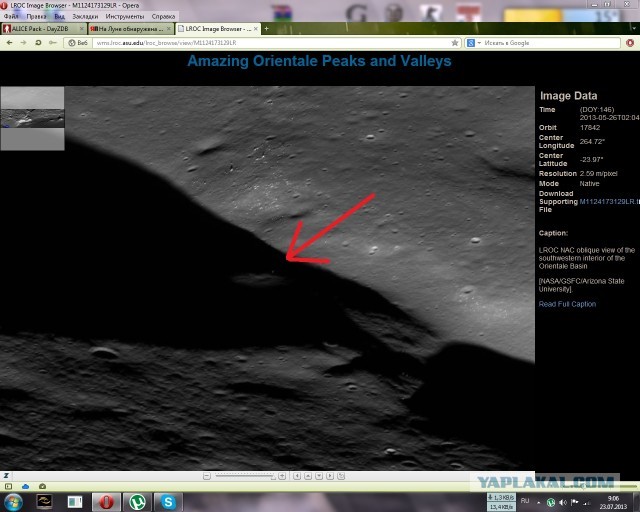
Task: Open the Windows Start menu
Action: tap(13, 500)
